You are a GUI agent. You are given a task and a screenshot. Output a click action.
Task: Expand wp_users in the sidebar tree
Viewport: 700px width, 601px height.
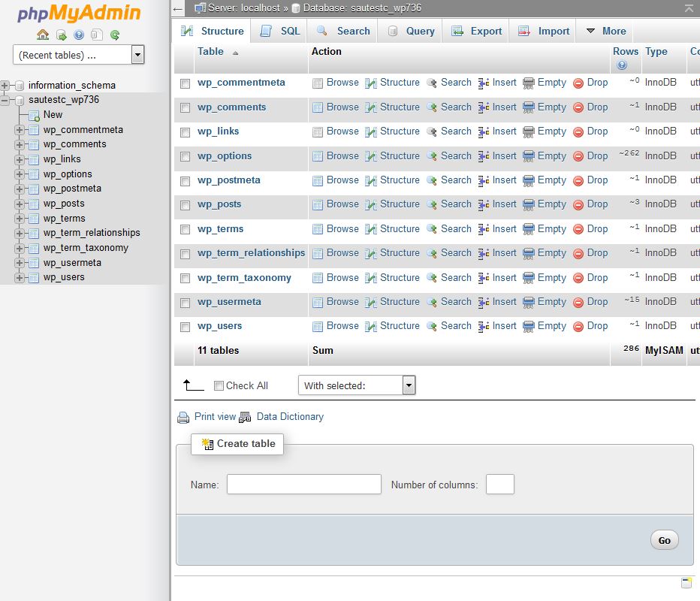point(20,278)
